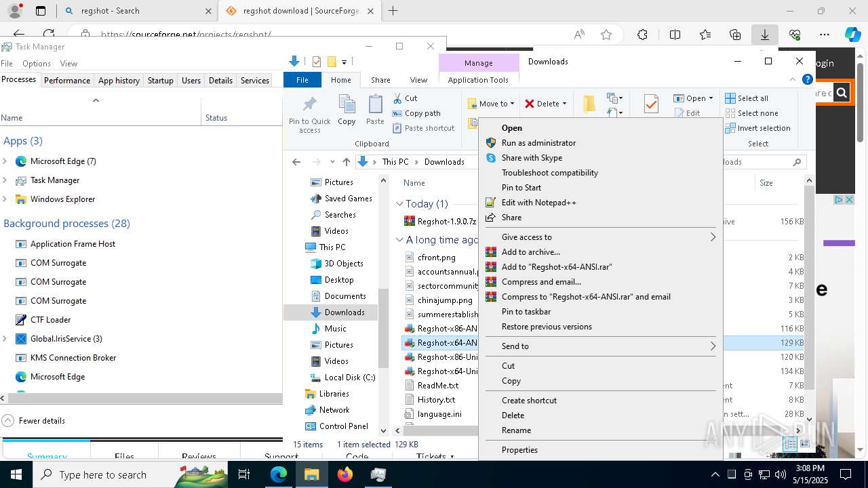
Task: Click Fewer details in Task Manager
Action: (x=34, y=421)
